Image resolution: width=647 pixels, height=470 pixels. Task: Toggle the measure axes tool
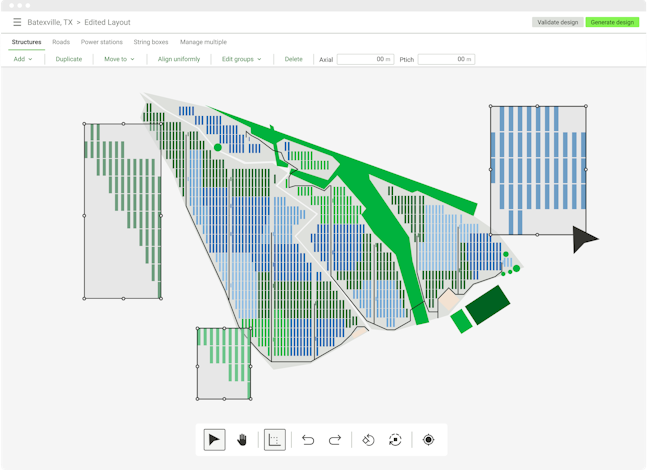tap(275, 440)
